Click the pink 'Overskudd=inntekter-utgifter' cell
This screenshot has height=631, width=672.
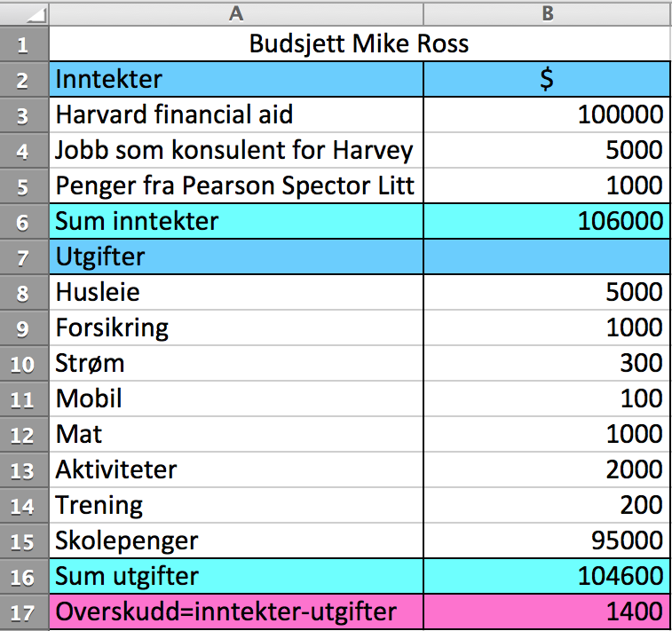236,611
